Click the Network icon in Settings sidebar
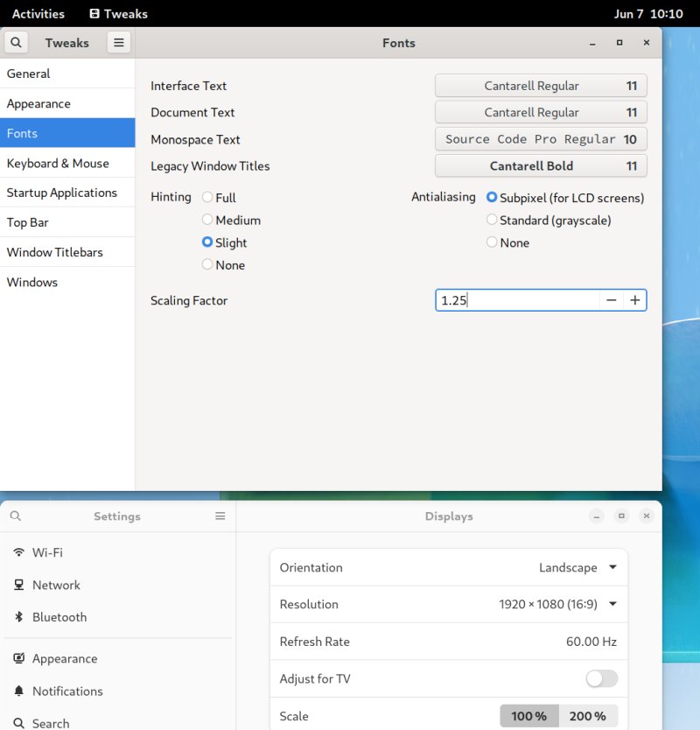Image resolution: width=700 pixels, height=730 pixels. 18,585
